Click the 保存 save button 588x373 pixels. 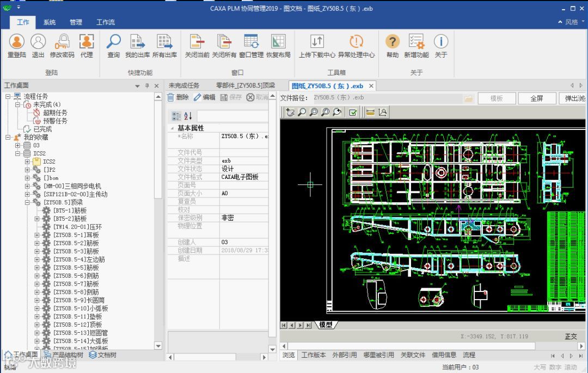[x=231, y=97]
